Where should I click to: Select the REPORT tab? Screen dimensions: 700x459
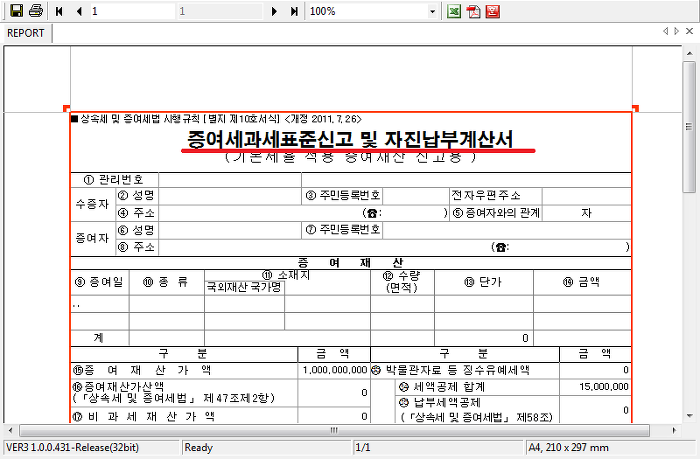25,33
